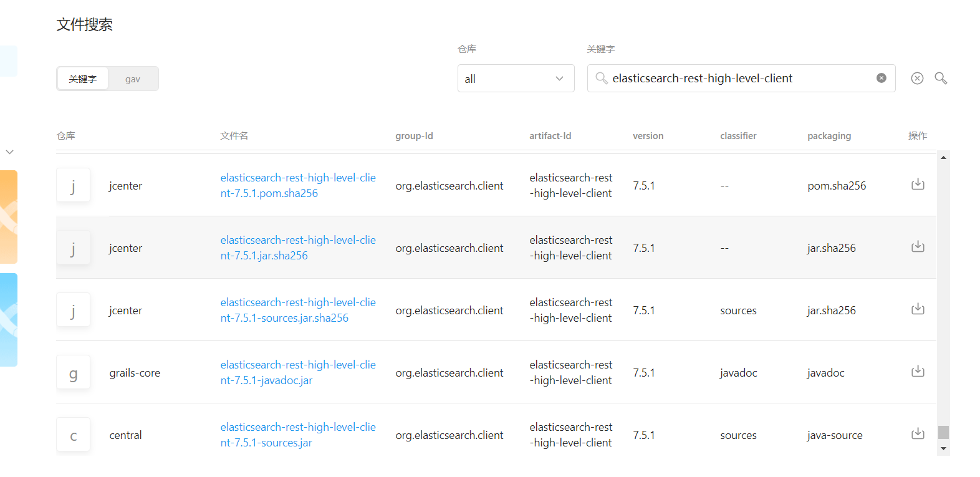
Task: Open elasticsearch-rest-high-level-client-7.5.1.jar.sha256 link
Action: coord(298,248)
